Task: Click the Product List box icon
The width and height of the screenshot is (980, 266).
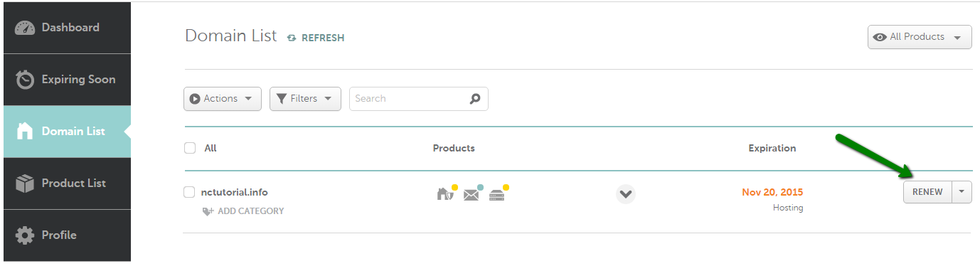Action: coord(25,183)
